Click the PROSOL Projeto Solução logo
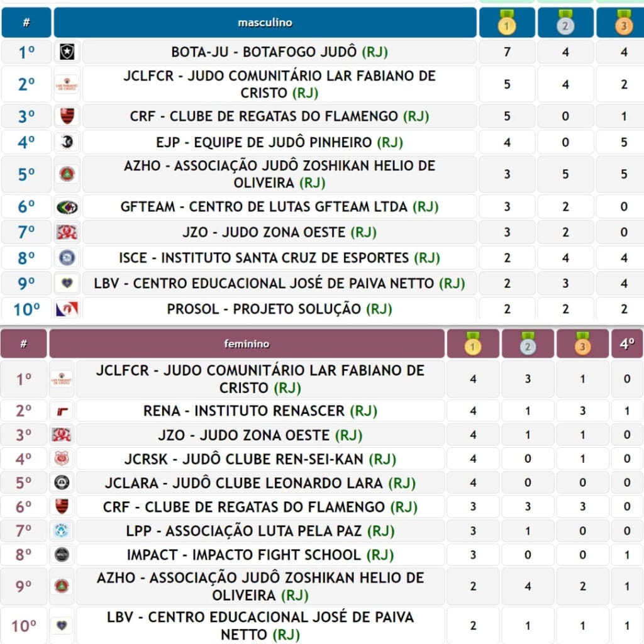 coord(67,309)
